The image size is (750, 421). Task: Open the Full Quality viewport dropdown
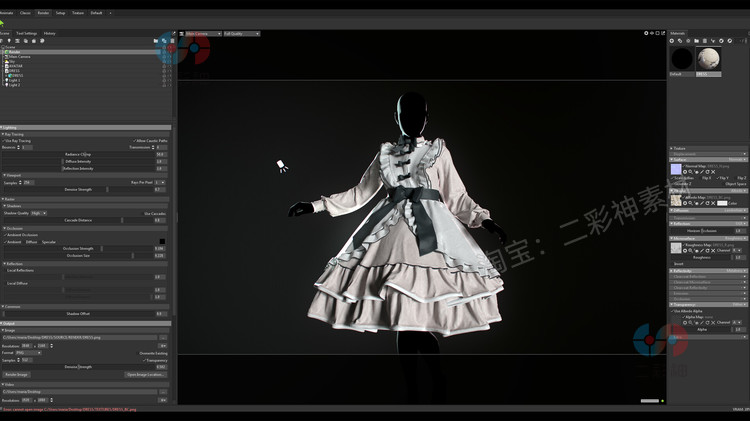click(242, 33)
